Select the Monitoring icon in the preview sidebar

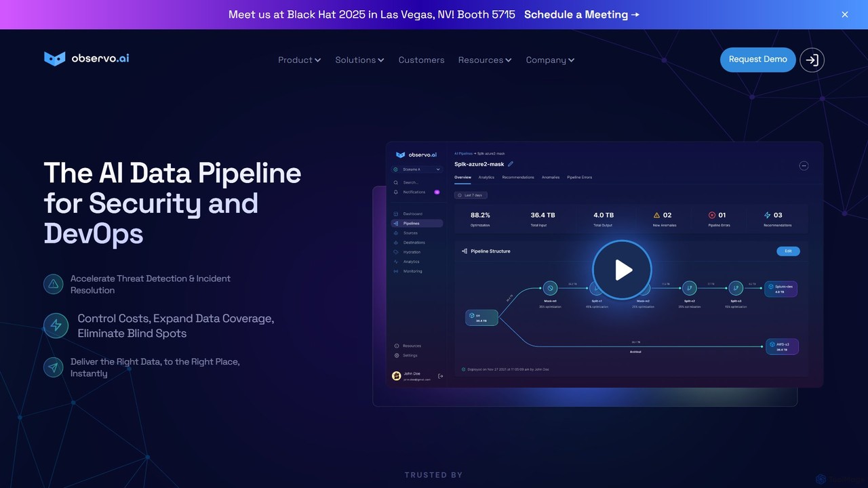(x=396, y=271)
